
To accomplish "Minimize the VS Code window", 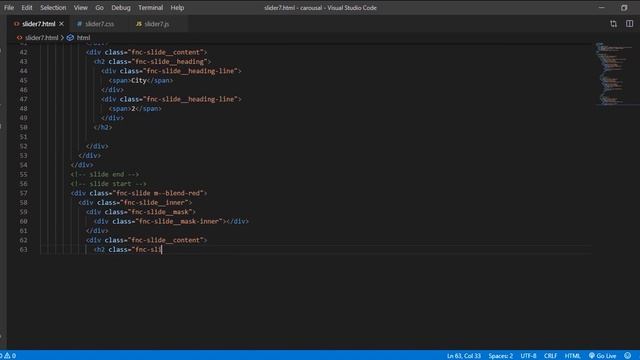I will 602,8.
